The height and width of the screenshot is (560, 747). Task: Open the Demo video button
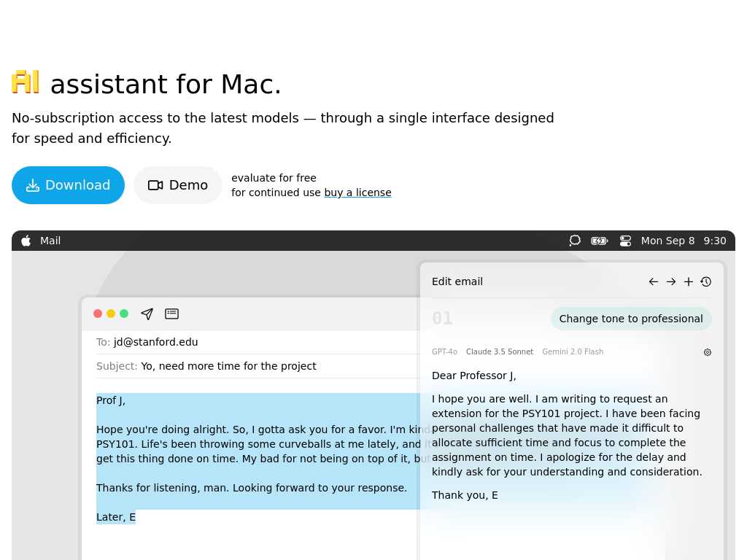coord(178,185)
